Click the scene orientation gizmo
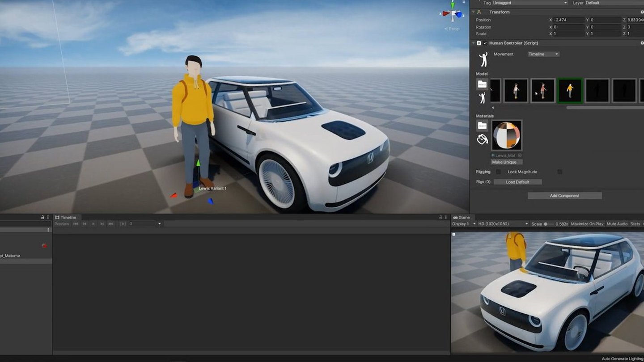Image resolution: width=644 pixels, height=362 pixels. click(x=453, y=13)
